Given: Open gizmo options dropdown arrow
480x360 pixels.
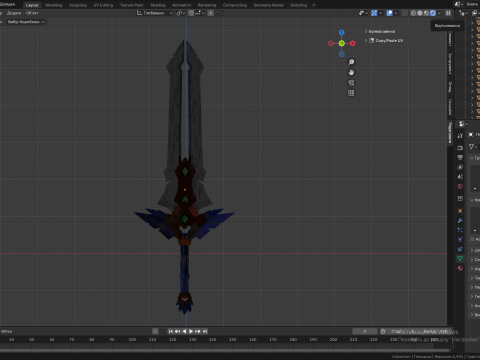Looking at the screenshot, I should 381,13.
